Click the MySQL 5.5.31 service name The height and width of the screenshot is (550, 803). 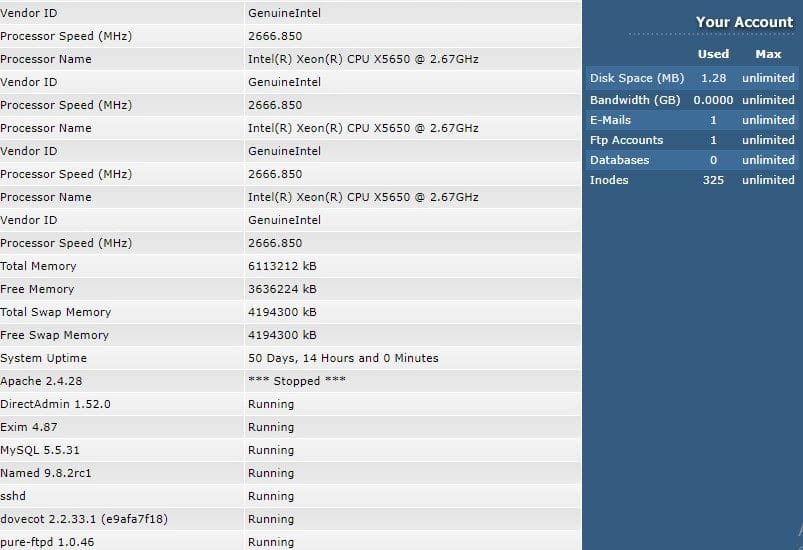[x=40, y=451]
